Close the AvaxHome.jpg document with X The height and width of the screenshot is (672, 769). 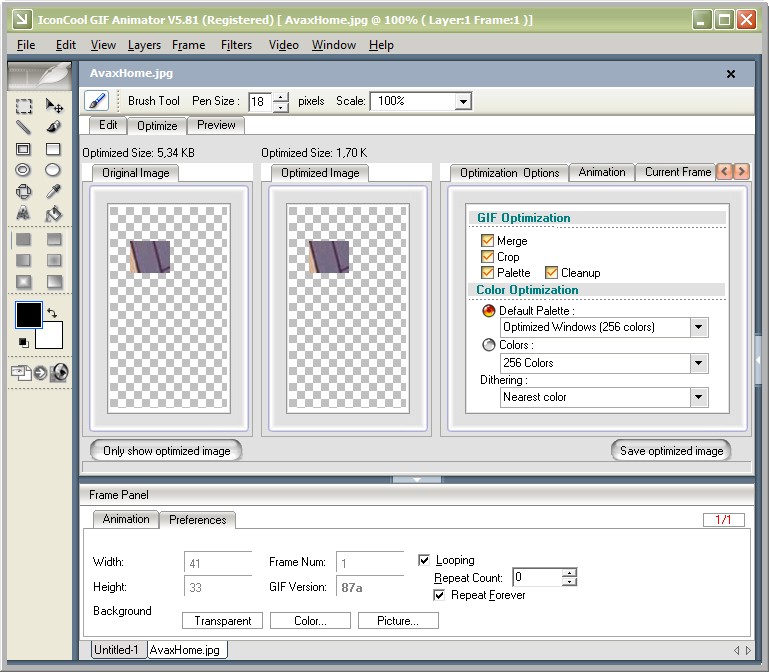[731, 74]
